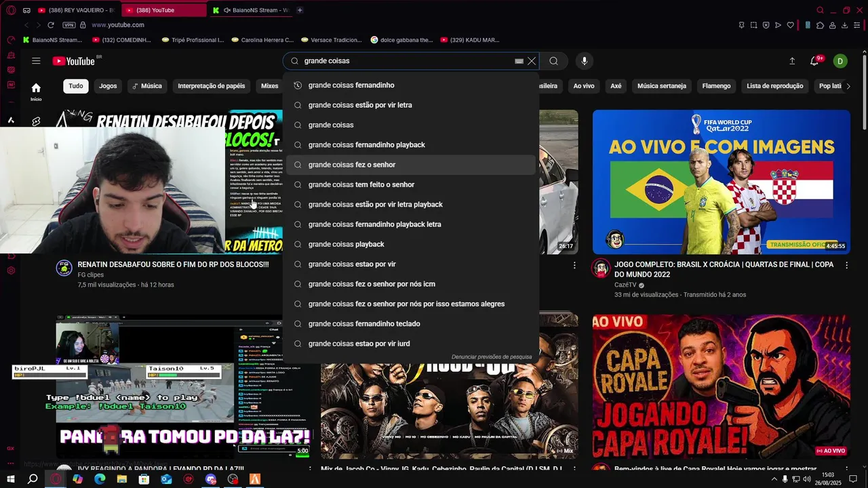This screenshot has height=488, width=868.
Task: Select the Tudo filter chip
Action: tap(76, 86)
